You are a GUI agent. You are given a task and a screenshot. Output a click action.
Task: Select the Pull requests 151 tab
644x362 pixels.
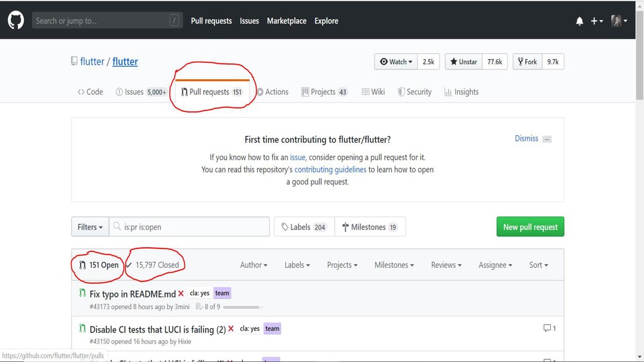pyautogui.click(x=212, y=92)
